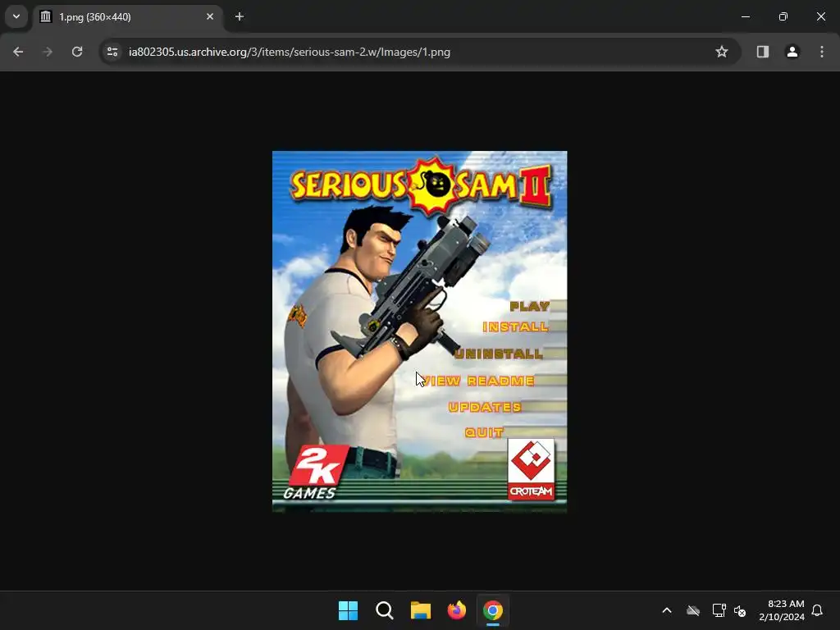Open the Chrome three-dot menu
The height and width of the screenshot is (630, 840).
pyautogui.click(x=822, y=52)
